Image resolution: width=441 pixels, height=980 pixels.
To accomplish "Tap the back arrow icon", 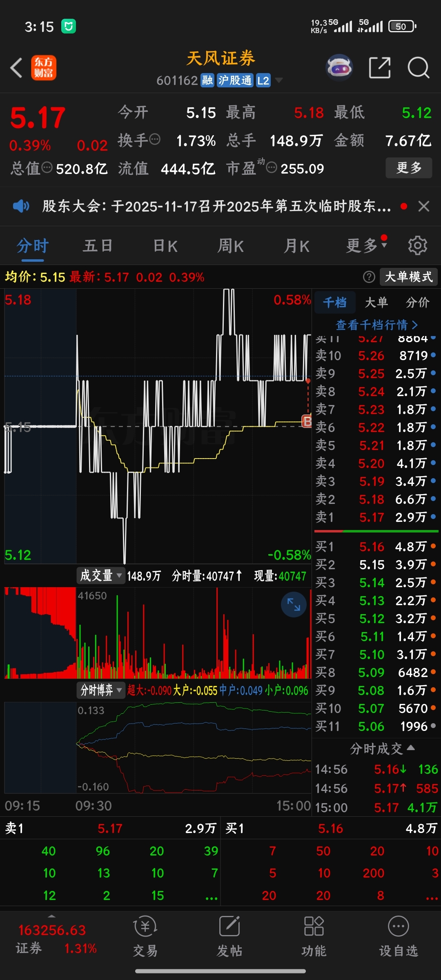I will tap(16, 68).
